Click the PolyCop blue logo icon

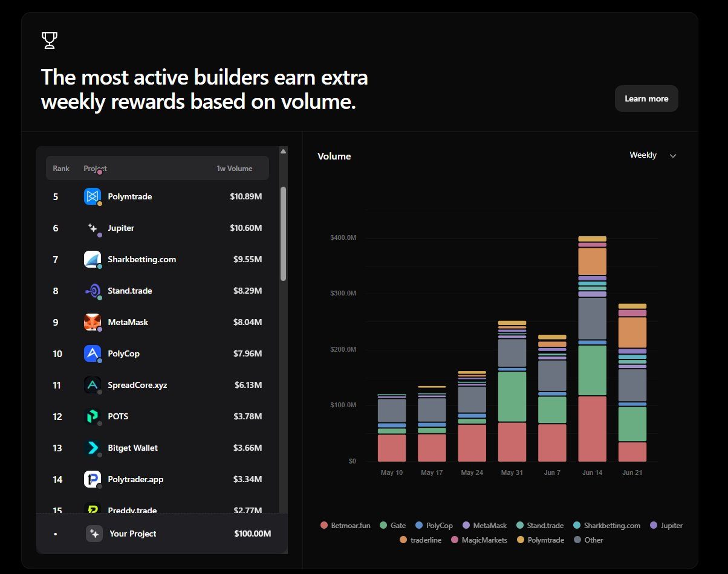[92, 353]
